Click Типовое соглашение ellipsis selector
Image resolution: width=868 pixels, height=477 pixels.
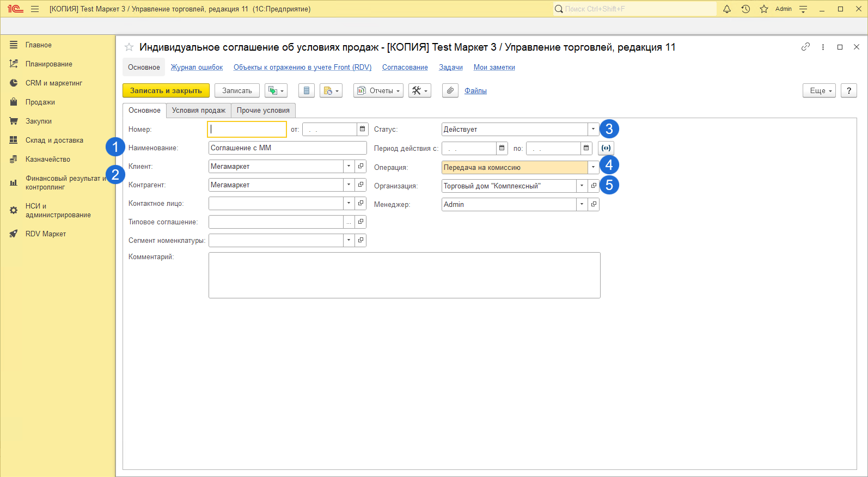pyautogui.click(x=349, y=222)
